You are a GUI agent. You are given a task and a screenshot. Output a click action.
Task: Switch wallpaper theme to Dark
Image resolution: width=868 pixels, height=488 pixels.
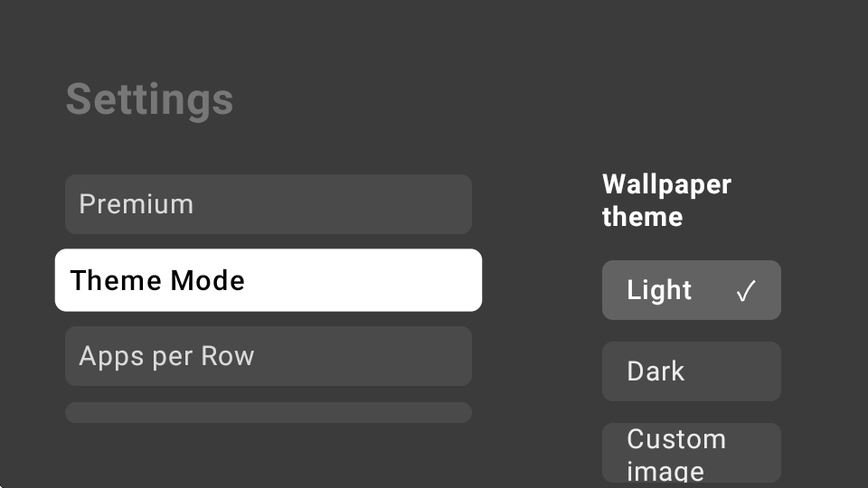[x=691, y=371]
